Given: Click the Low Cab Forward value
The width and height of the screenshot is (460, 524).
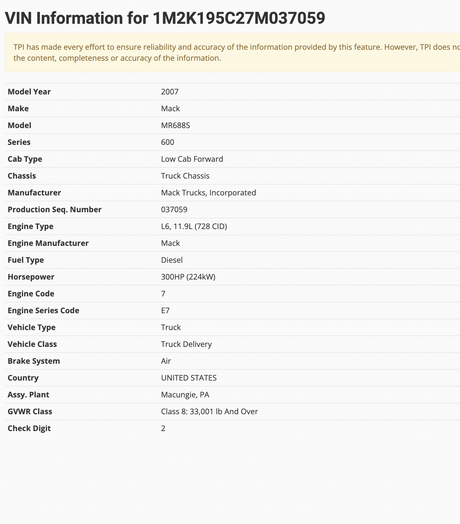Looking at the screenshot, I should 192,159.
